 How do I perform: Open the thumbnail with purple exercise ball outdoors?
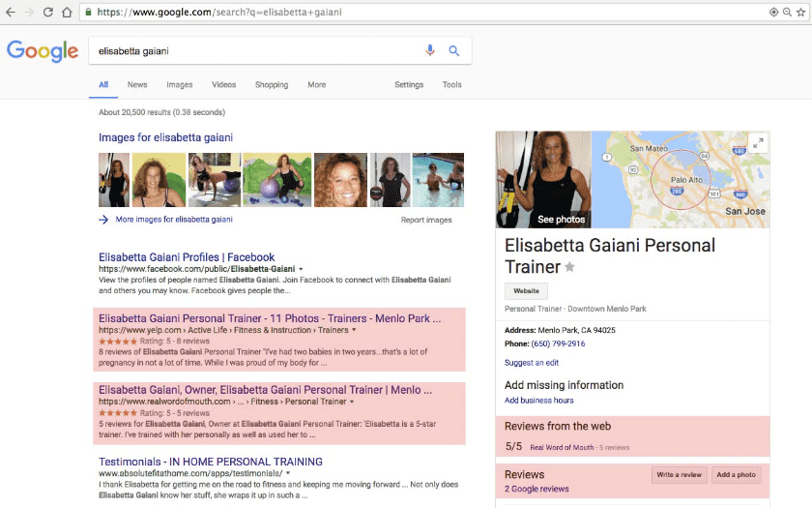pos(277,180)
